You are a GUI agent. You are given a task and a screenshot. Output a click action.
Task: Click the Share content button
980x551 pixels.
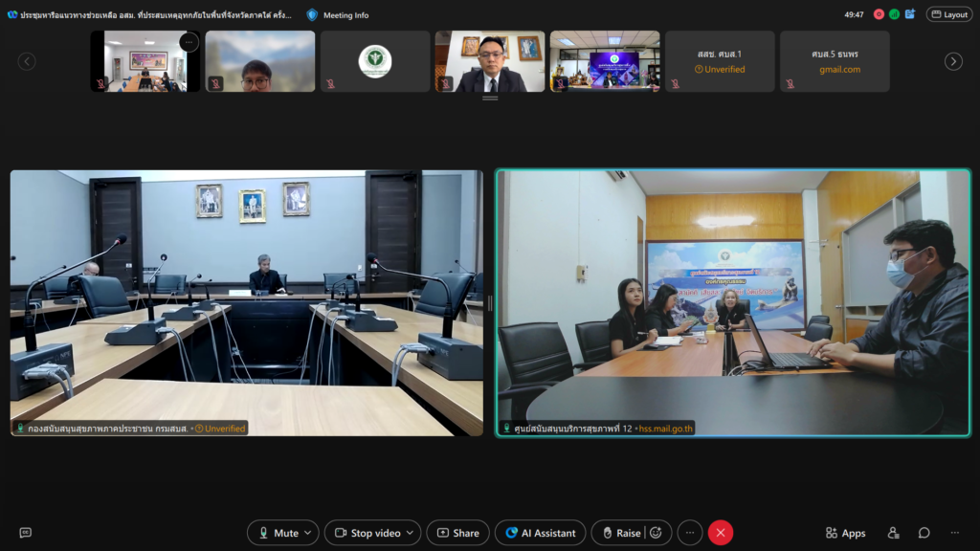pos(457,533)
